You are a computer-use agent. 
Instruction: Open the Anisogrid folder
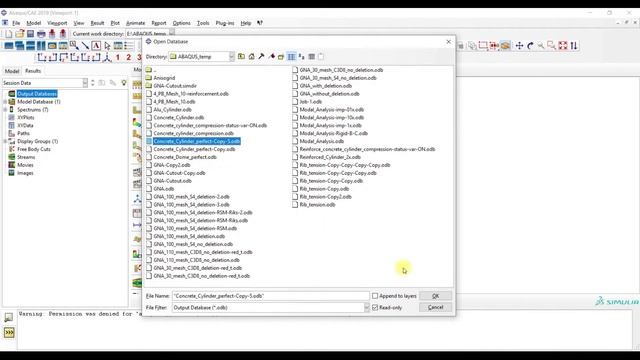(164, 78)
